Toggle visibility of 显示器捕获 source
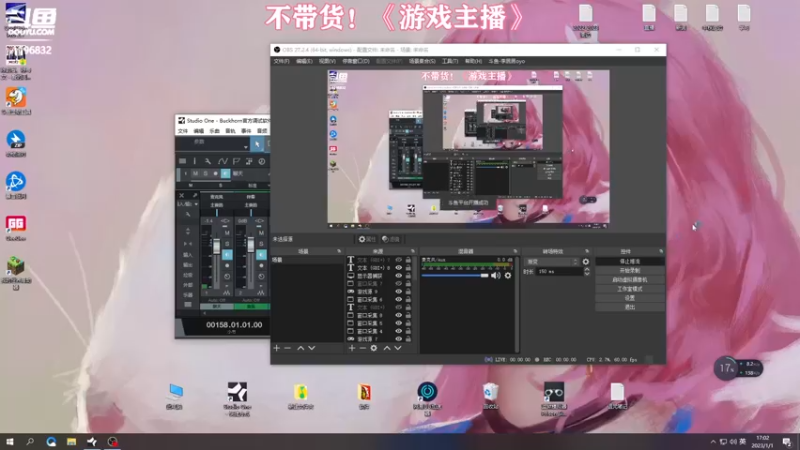Screen dimensions: 800x450 (398, 276)
